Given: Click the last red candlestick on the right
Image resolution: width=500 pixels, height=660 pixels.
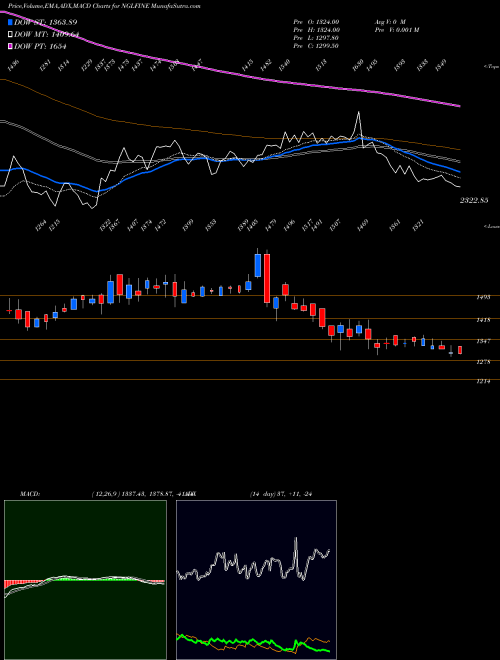Looking at the screenshot, I should [460, 350].
